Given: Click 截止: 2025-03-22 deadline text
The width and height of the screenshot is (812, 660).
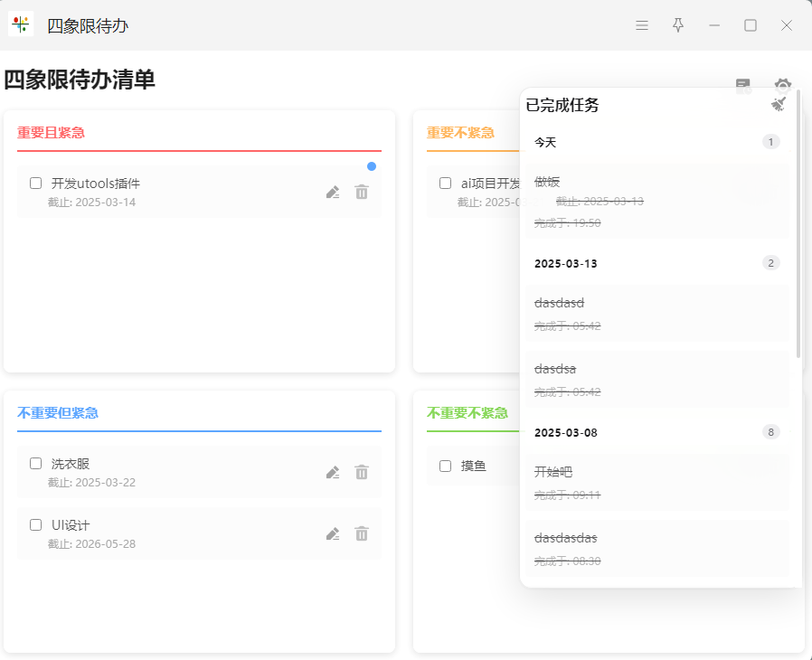Looking at the screenshot, I should pos(91,483).
